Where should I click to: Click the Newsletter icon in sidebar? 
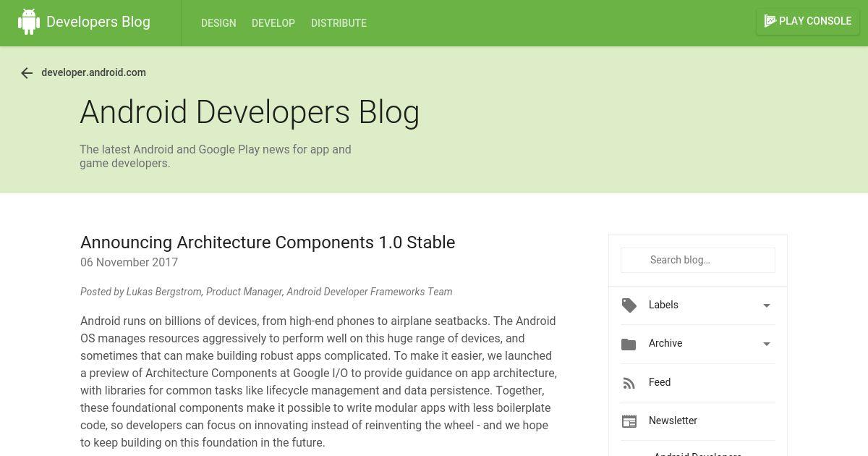tap(629, 421)
